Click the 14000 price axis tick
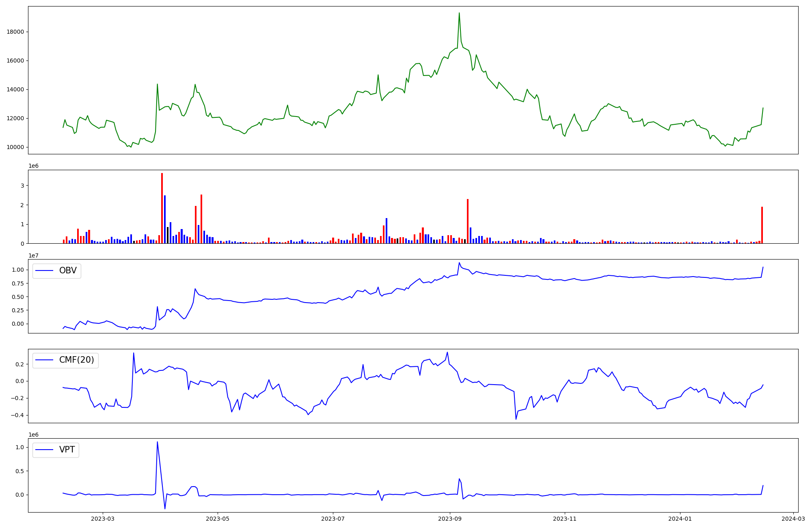Screen dimensions: 812x528 (15, 90)
